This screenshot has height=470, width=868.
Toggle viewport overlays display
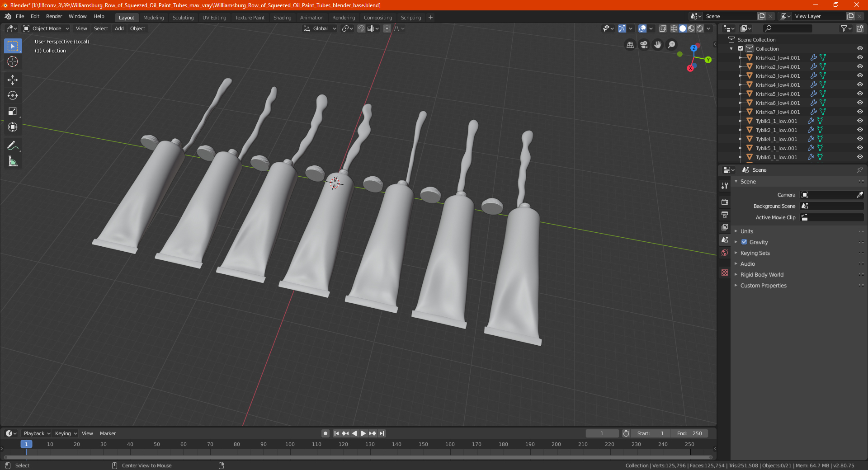(642, 28)
